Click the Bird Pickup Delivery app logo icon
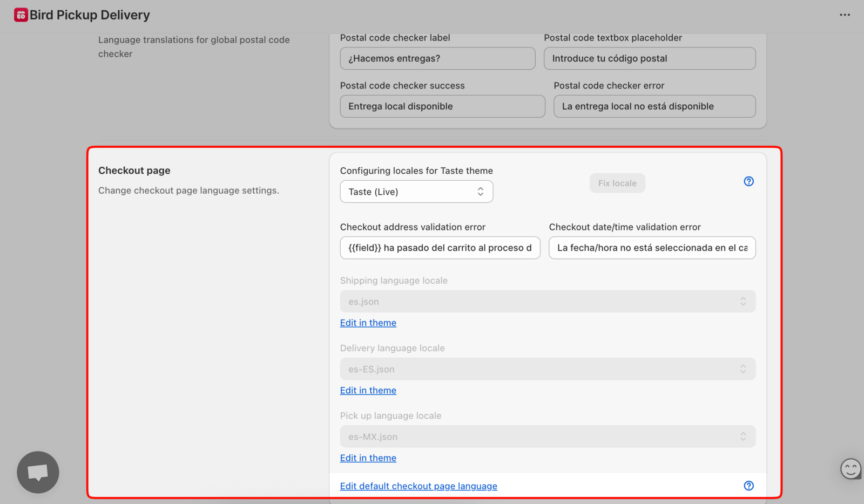The image size is (864, 504). click(x=21, y=15)
